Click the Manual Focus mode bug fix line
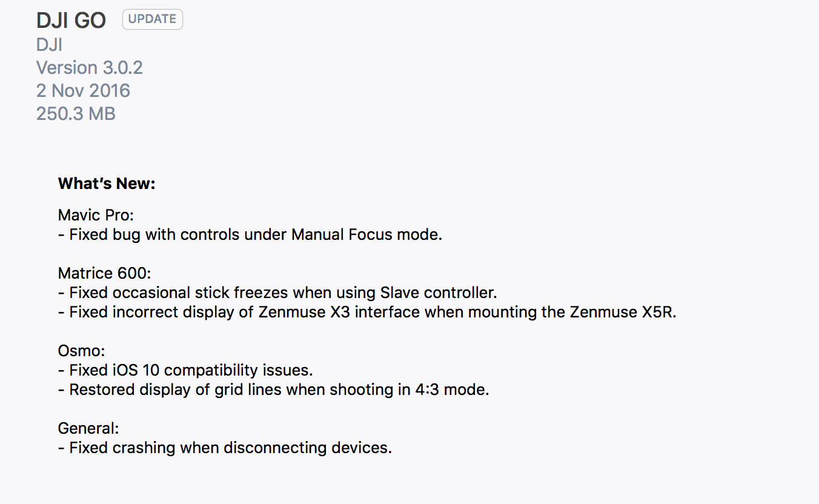The image size is (819, 504). click(x=250, y=234)
